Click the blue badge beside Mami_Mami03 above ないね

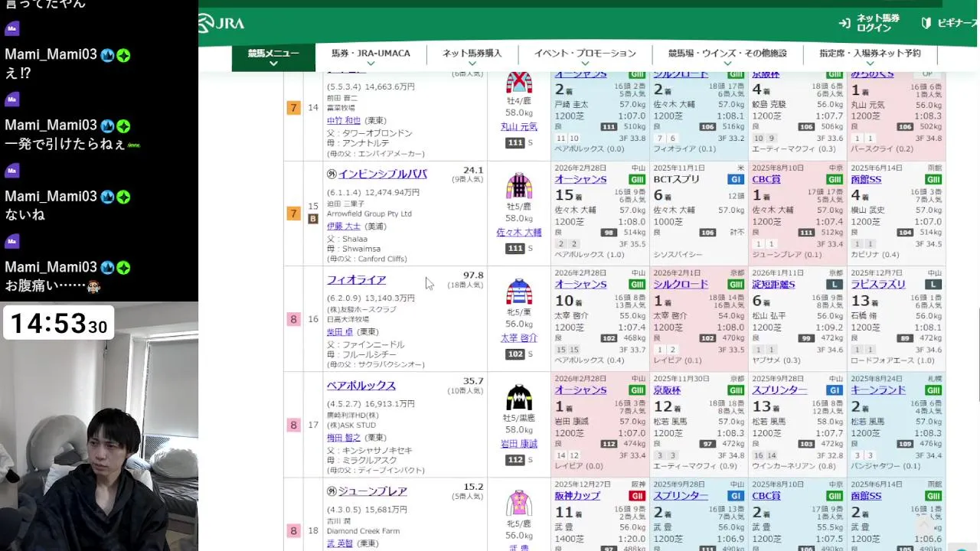coord(107,197)
